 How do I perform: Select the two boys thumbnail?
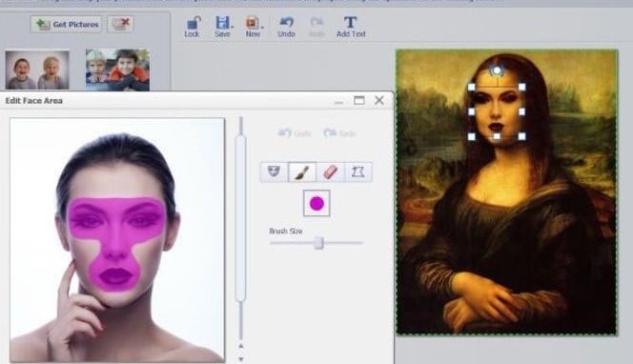[x=117, y=70]
